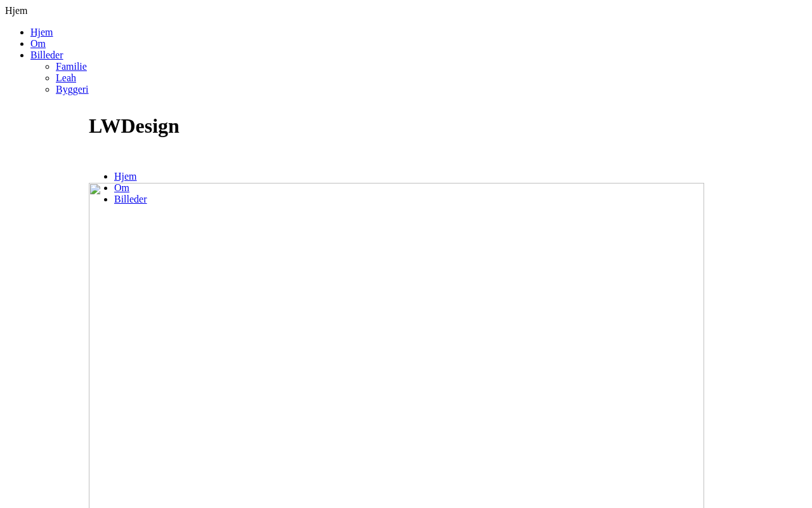
Task: Open the Familie submenu link
Action: (x=71, y=67)
